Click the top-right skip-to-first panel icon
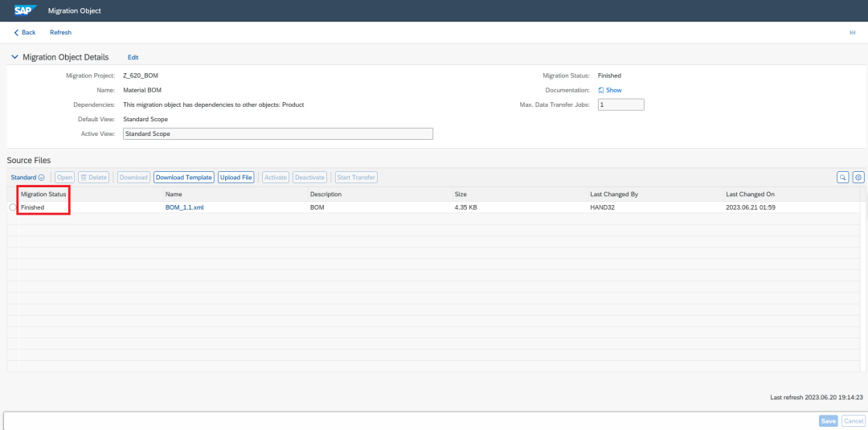The width and height of the screenshot is (868, 430). [x=853, y=33]
